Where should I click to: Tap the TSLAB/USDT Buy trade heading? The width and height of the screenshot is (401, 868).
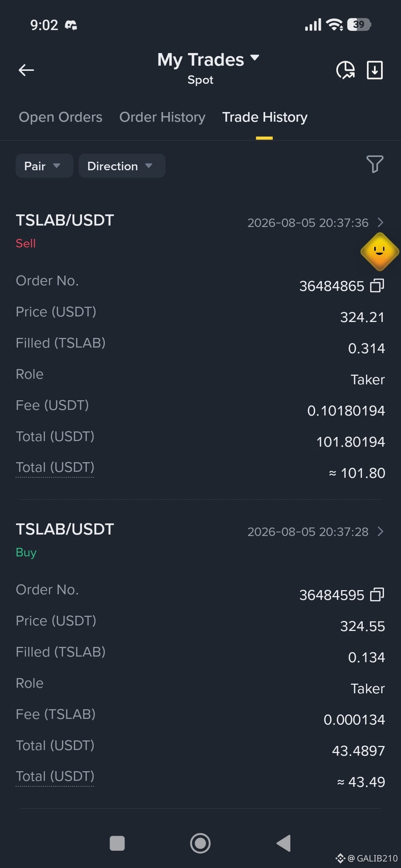[x=65, y=529]
